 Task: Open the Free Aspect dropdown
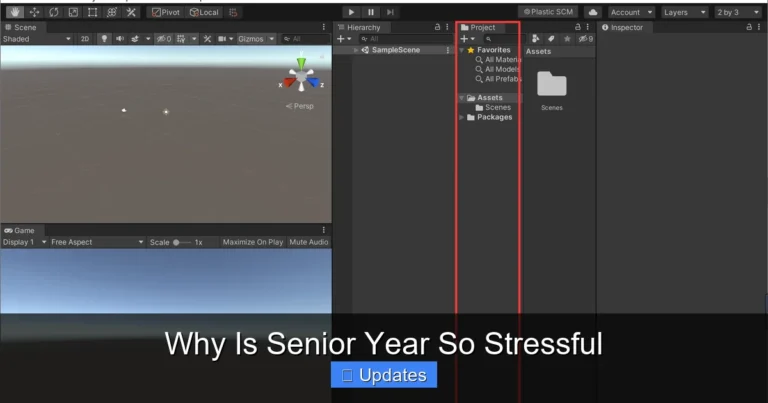coord(97,242)
